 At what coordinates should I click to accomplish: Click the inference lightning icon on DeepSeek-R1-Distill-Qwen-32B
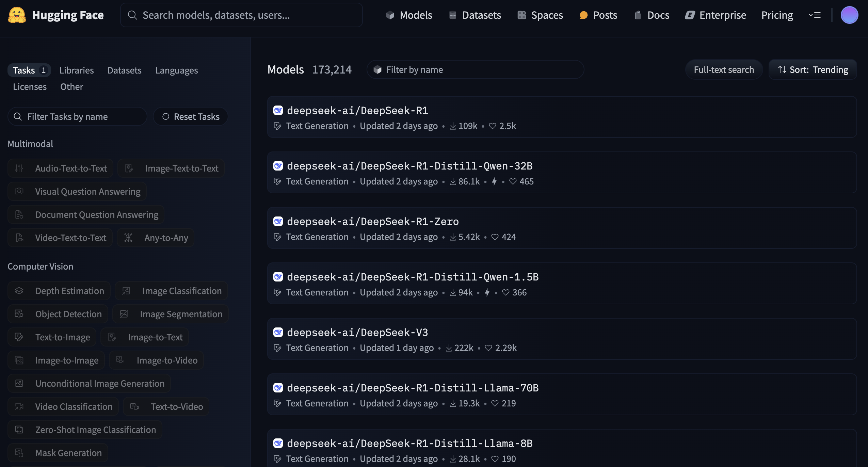[x=494, y=181]
